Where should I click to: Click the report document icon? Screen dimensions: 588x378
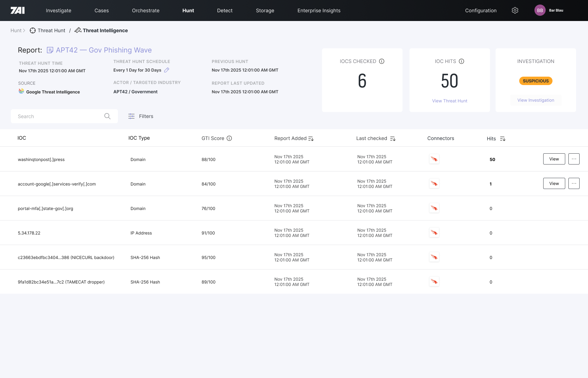tap(50, 50)
